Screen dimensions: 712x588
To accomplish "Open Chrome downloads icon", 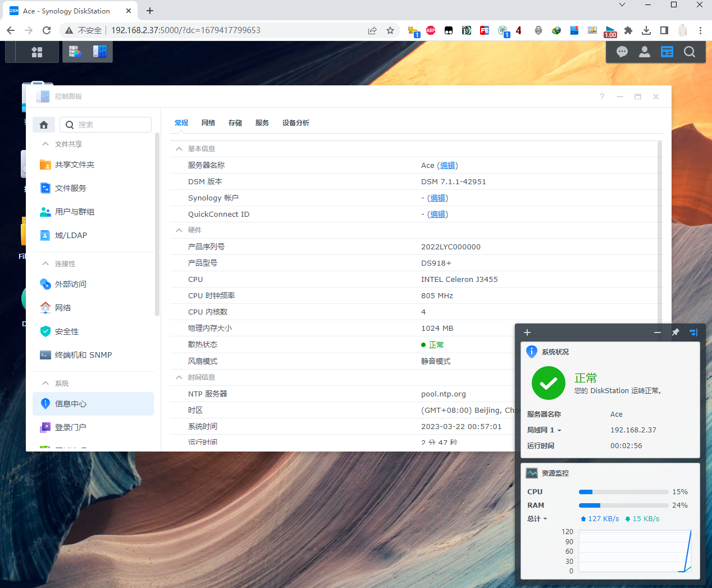I will (646, 30).
